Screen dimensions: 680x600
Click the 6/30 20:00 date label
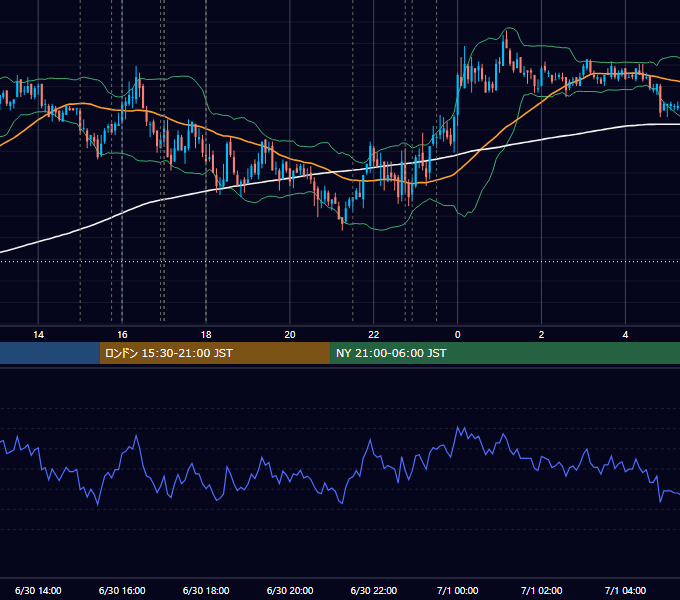click(290, 590)
